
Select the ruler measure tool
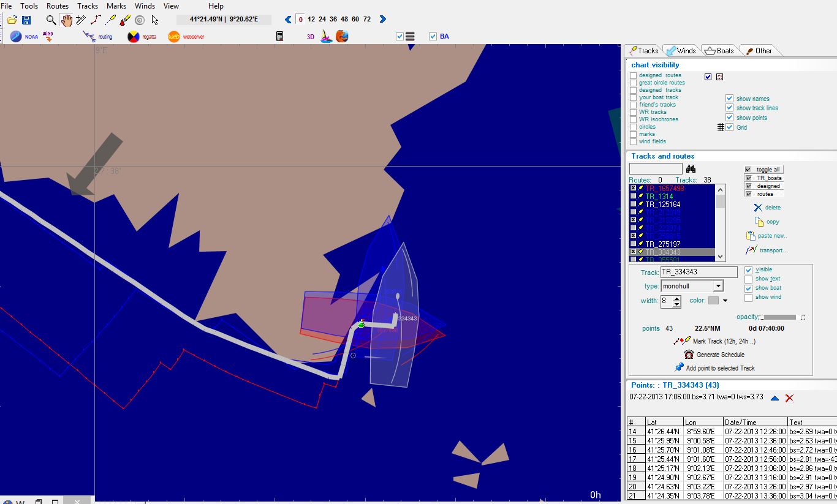[x=80, y=20]
